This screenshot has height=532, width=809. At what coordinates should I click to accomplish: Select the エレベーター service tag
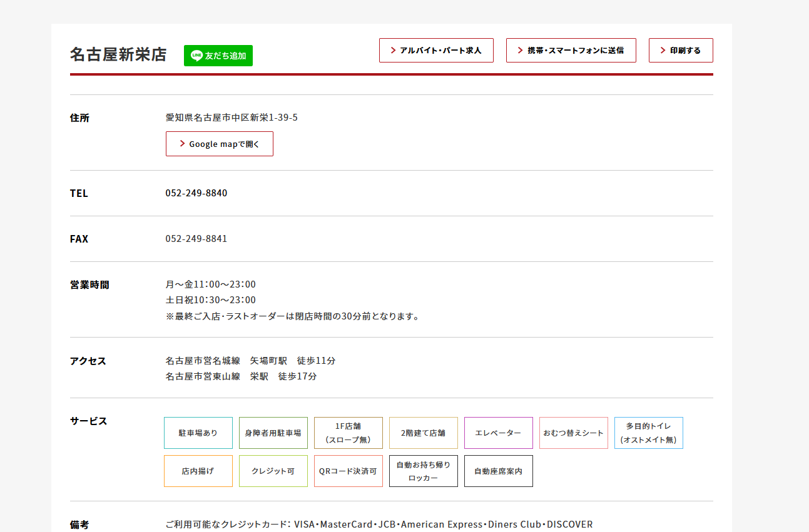[499, 433]
